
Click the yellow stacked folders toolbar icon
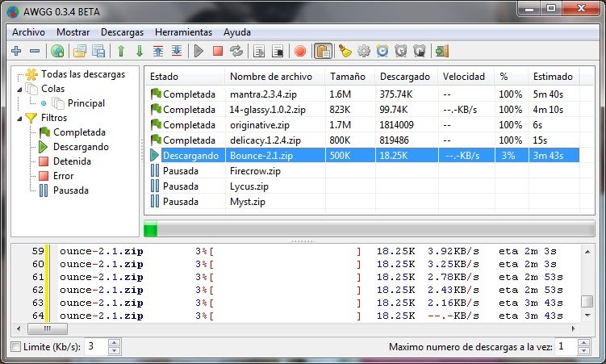click(x=80, y=51)
